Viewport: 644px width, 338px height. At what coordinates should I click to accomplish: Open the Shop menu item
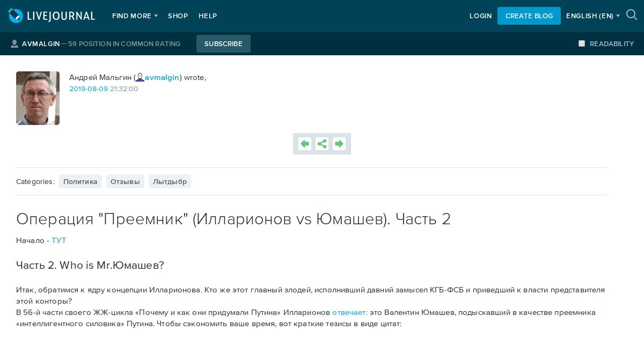178,16
